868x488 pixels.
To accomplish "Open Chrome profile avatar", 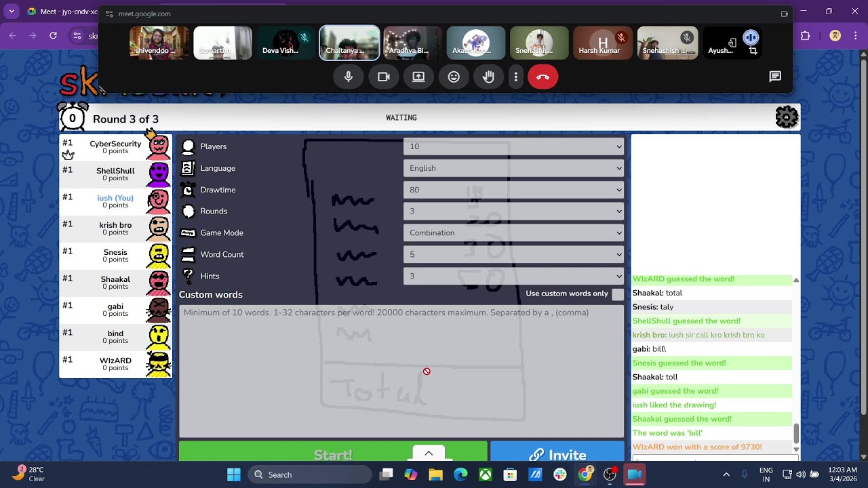I will (835, 35).
